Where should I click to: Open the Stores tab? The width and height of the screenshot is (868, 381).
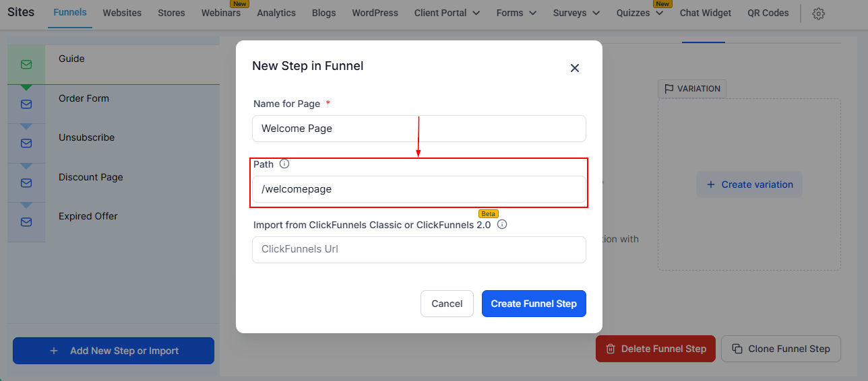coord(171,13)
